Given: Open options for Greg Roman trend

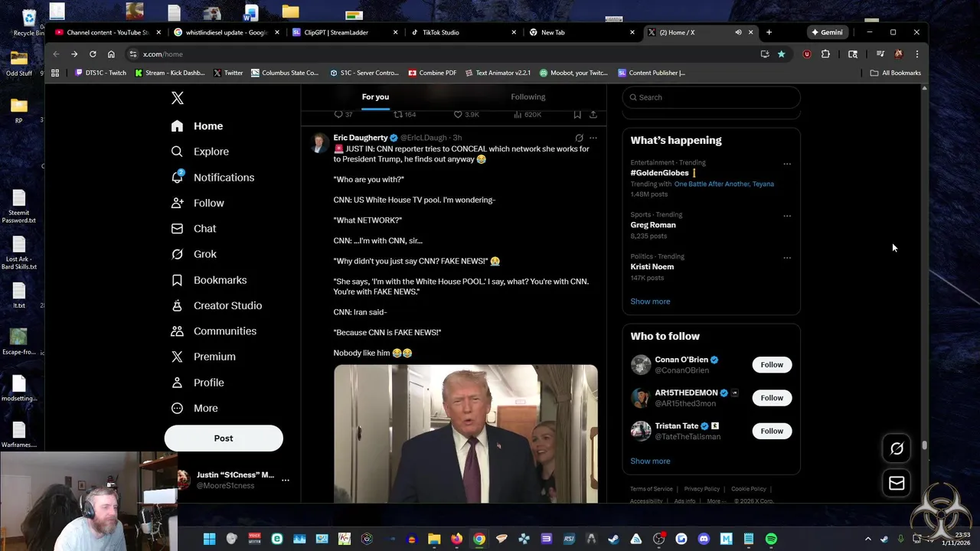Looking at the screenshot, I should click(786, 216).
